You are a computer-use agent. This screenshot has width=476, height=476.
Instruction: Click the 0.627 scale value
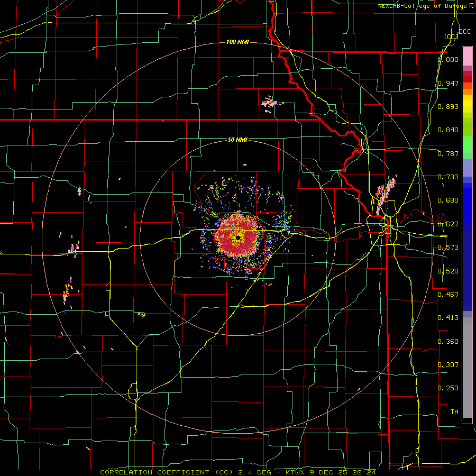pyautogui.click(x=448, y=224)
